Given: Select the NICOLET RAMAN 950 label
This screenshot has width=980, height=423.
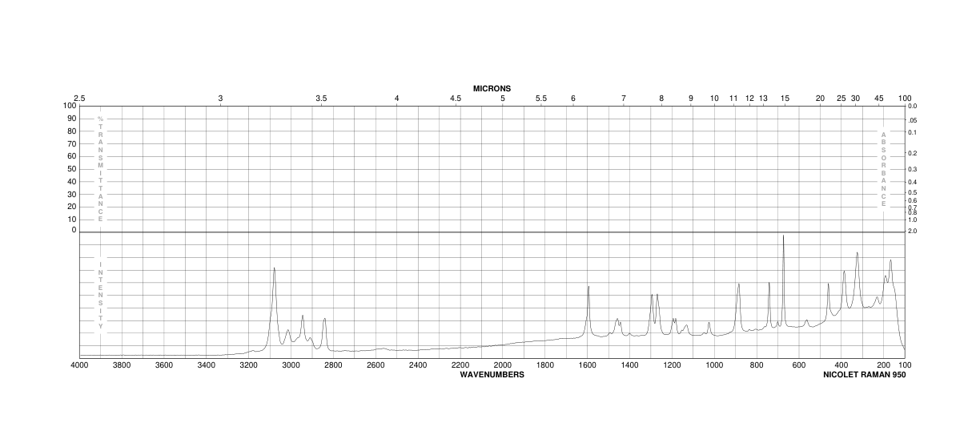Looking at the screenshot, I should [x=865, y=374].
